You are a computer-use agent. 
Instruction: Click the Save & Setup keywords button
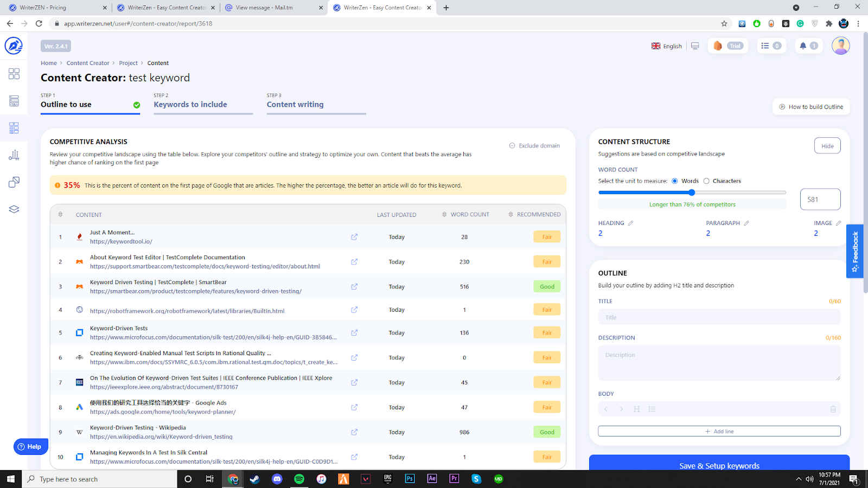click(719, 465)
